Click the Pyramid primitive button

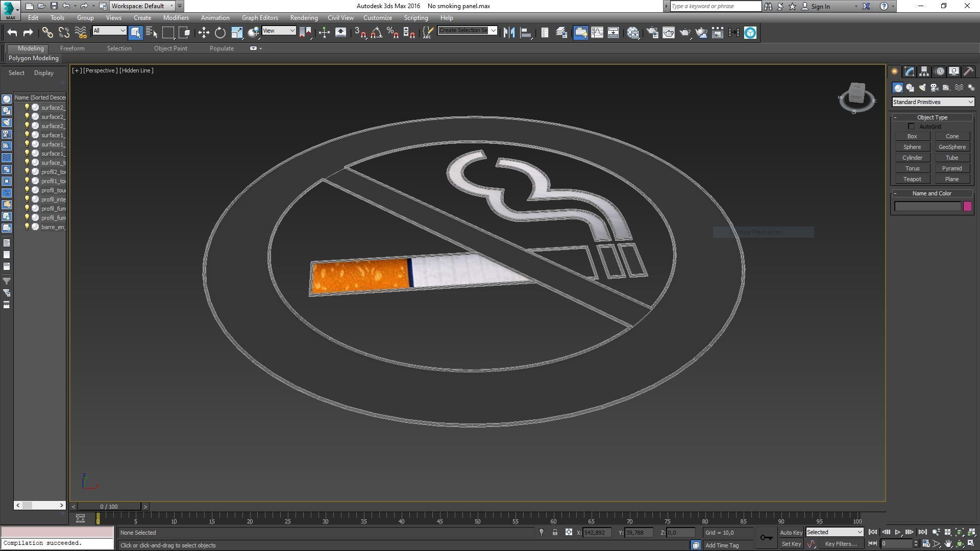tap(952, 168)
